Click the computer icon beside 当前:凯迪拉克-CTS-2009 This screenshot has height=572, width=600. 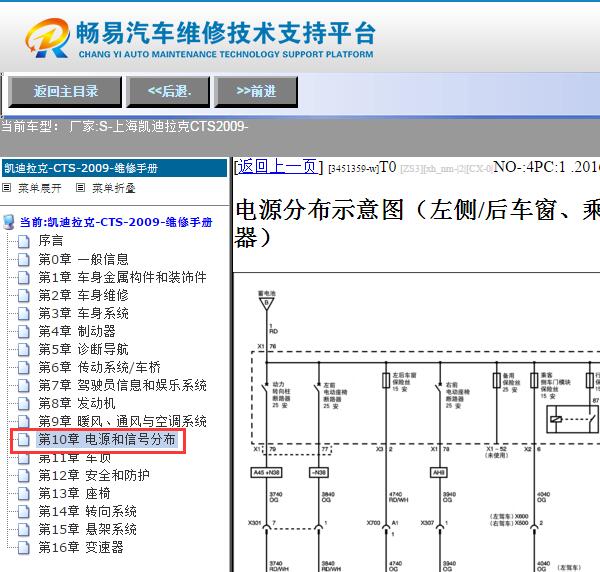click(x=8, y=222)
